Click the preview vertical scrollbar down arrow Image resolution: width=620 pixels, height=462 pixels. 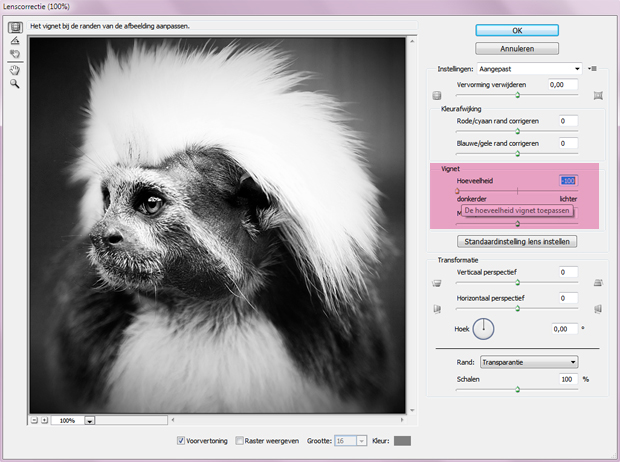412,410
